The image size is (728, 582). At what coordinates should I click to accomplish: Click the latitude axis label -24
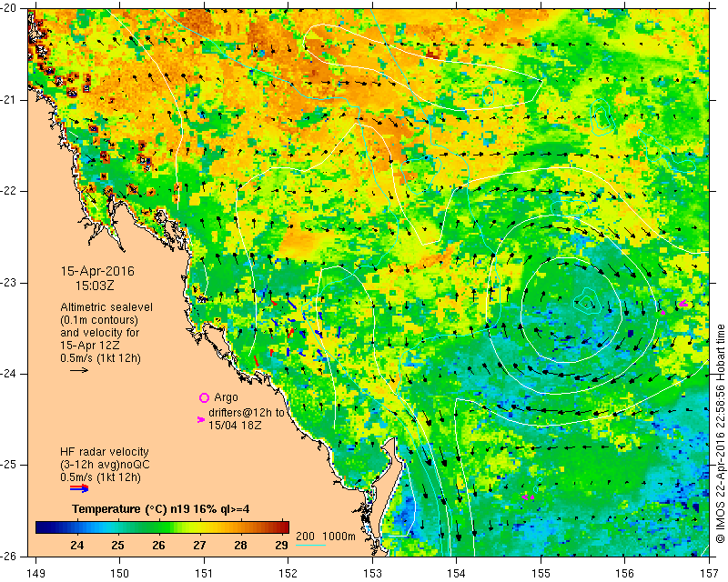(x=9, y=374)
